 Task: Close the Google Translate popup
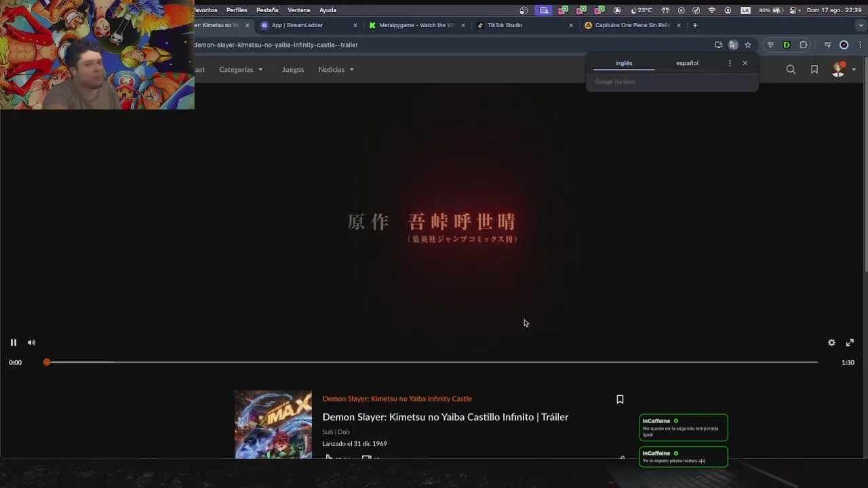(x=745, y=63)
